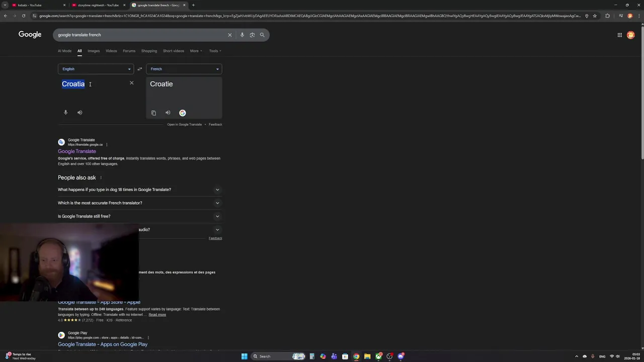This screenshot has height=362, width=644.
Task: Switch to Short videos tab
Action: click(173, 51)
